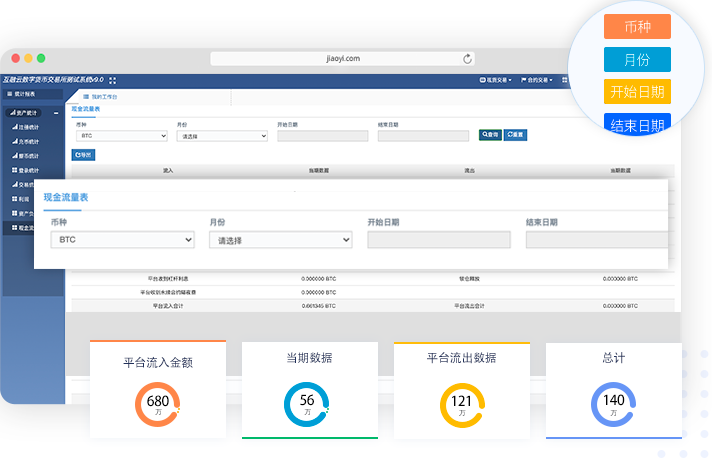This screenshot has height=458, width=712.
Task: Click the 导出 export button
Action: 83,155
